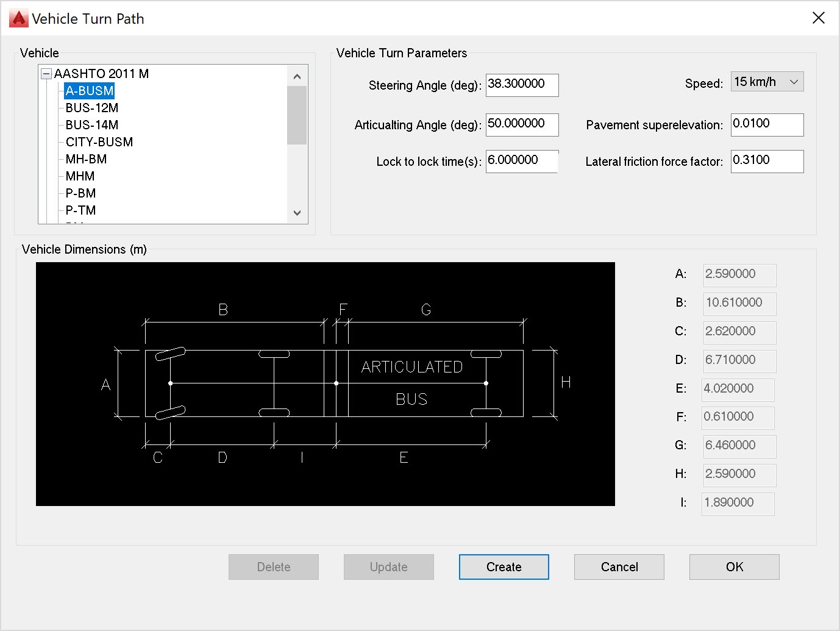This screenshot has width=840, height=631.
Task: Click the "Speed:" label
Action: click(704, 84)
